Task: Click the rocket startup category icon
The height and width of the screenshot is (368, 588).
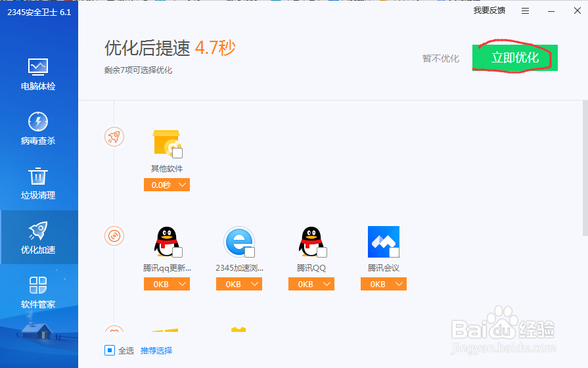Action: click(x=114, y=137)
